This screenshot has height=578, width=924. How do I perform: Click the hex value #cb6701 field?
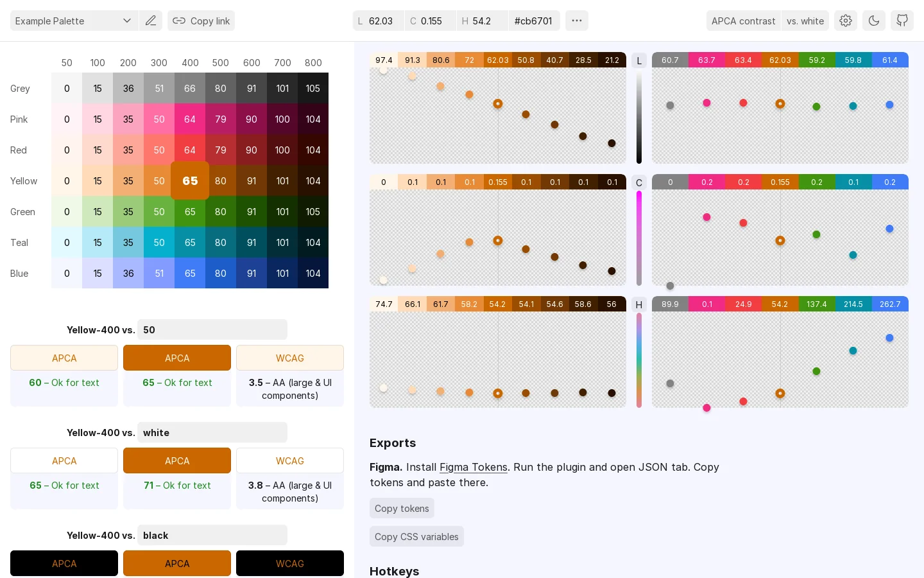(535, 21)
